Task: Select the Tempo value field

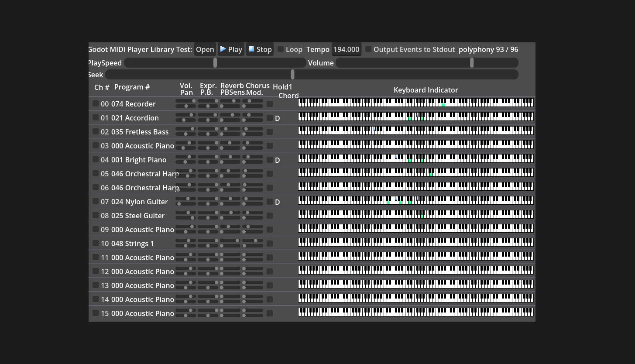Action: click(346, 49)
